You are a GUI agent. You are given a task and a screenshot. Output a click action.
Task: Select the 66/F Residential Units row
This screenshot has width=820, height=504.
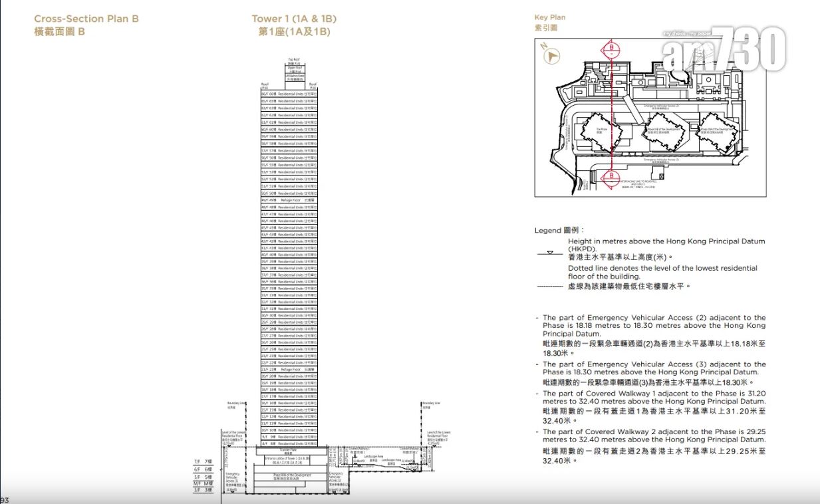click(289, 94)
